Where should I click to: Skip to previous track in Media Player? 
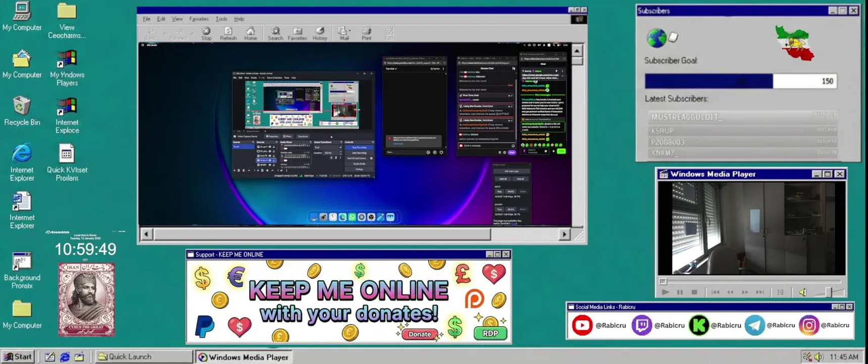pos(716,292)
